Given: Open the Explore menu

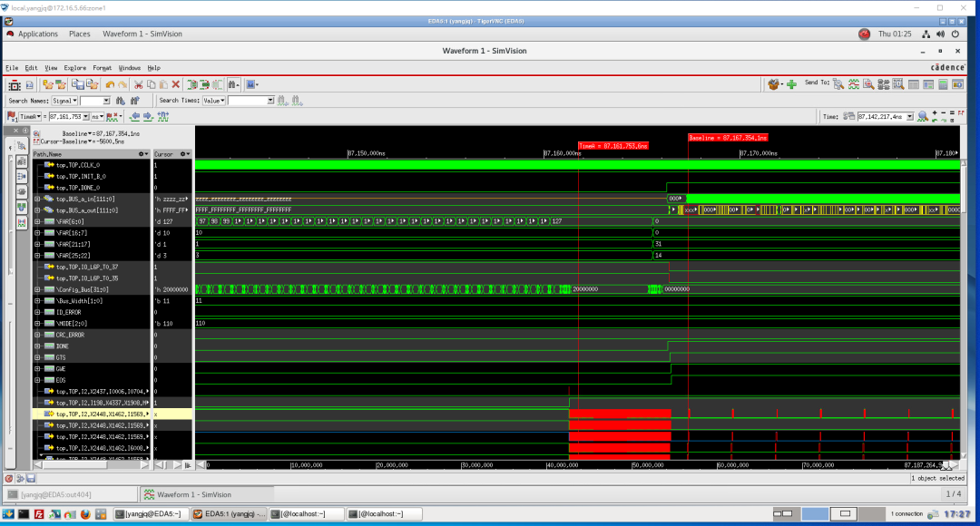Looking at the screenshot, I should click(x=75, y=68).
